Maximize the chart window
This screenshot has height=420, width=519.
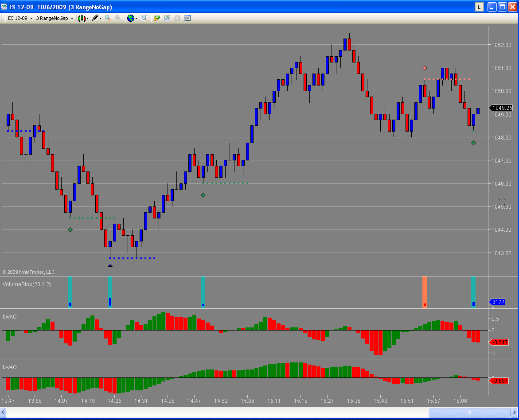click(x=503, y=7)
